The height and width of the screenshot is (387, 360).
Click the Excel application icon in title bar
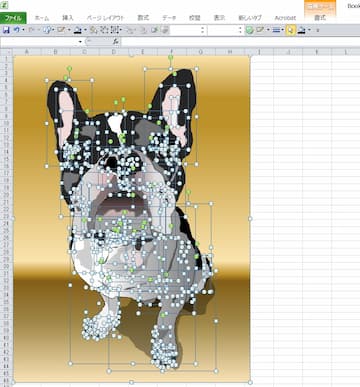click(x=4, y=5)
